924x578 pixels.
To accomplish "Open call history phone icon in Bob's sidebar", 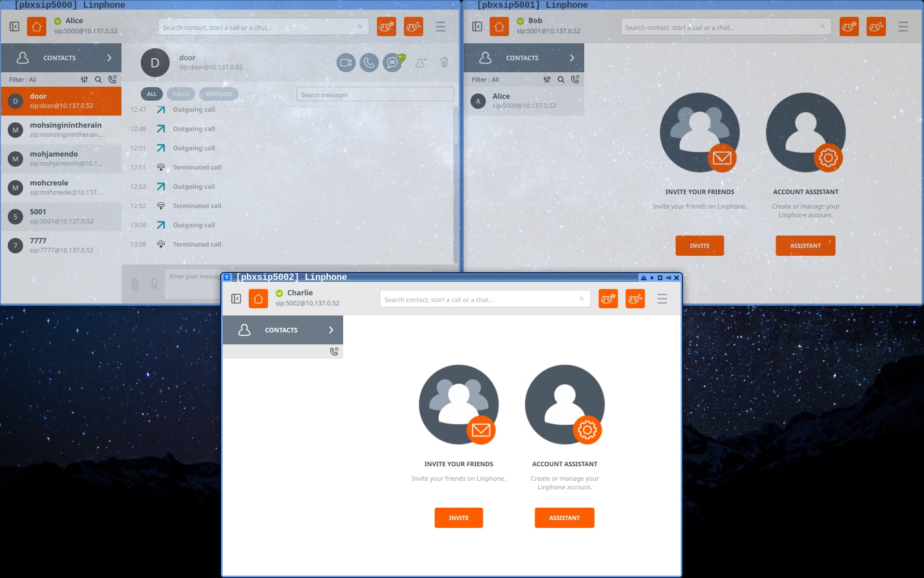I will pyautogui.click(x=575, y=79).
